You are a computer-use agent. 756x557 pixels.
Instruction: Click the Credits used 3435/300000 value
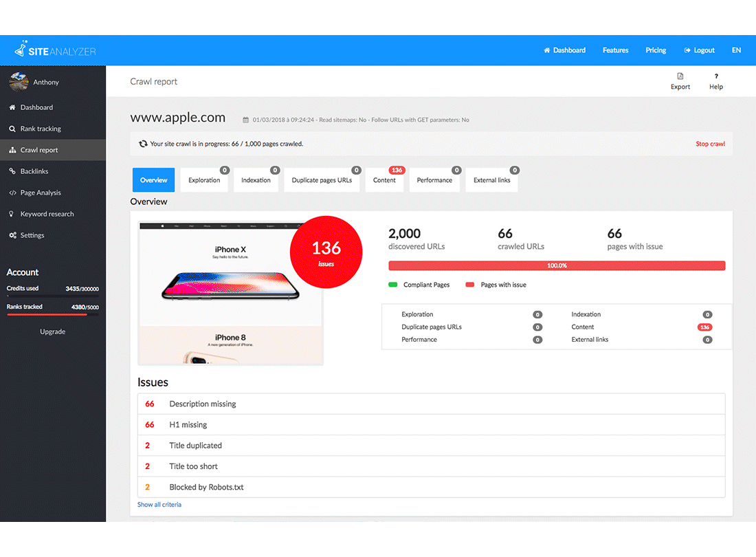click(x=82, y=289)
